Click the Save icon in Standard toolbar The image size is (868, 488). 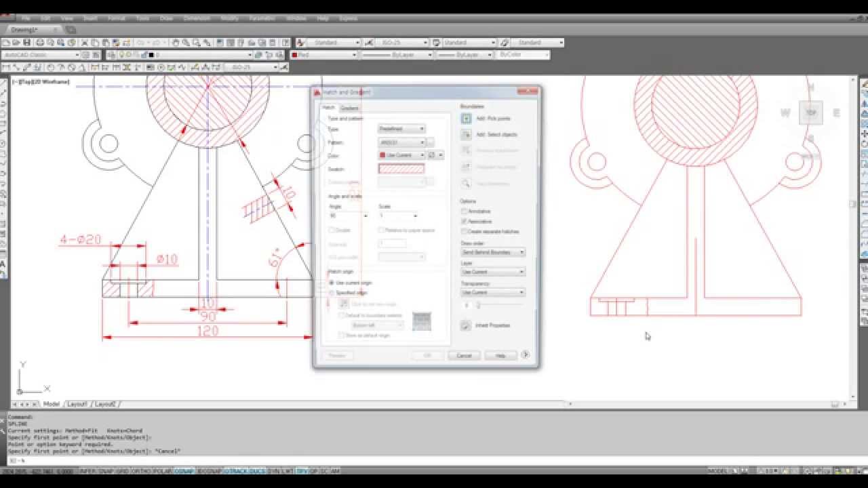tap(26, 43)
